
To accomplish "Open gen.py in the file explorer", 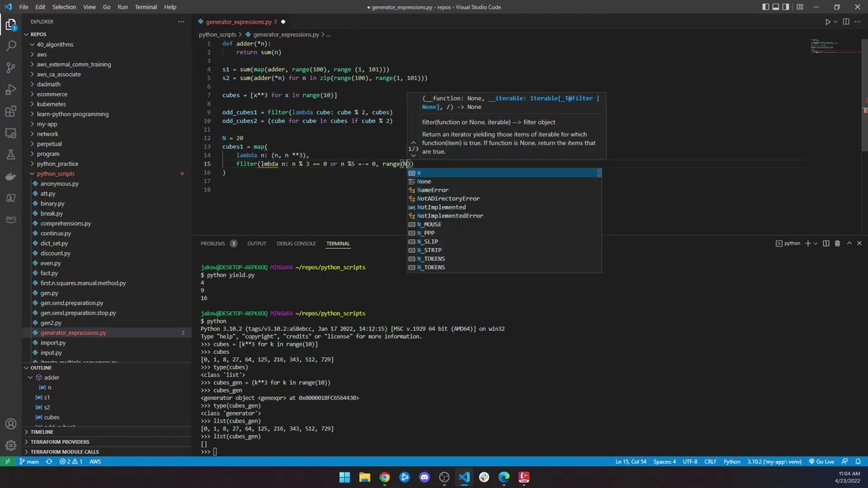I will point(49,293).
